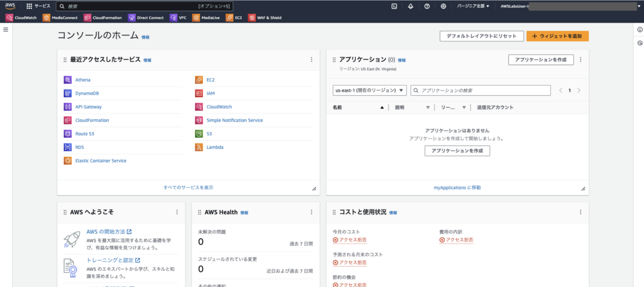Open the help question mark icon
Viewport: 644px width, 287px height.
coord(427,6)
